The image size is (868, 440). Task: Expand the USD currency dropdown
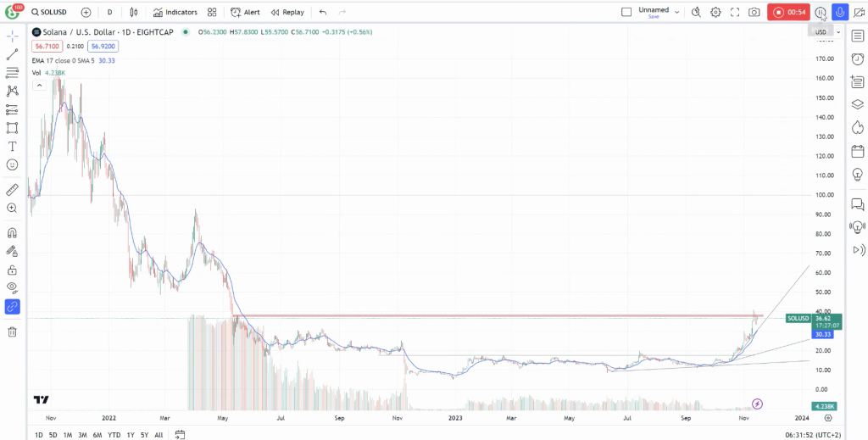(x=827, y=32)
